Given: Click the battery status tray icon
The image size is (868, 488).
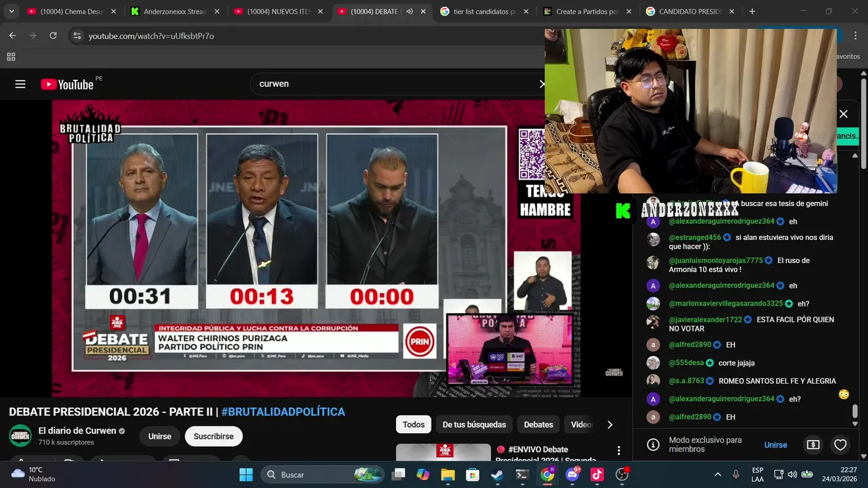Looking at the screenshot, I should coord(807,474).
